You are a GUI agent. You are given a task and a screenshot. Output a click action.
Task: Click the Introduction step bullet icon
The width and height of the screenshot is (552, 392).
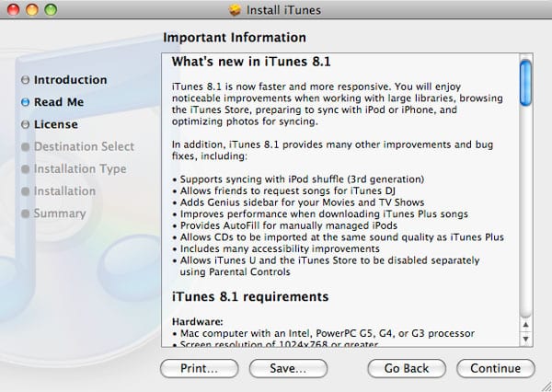tap(25, 80)
